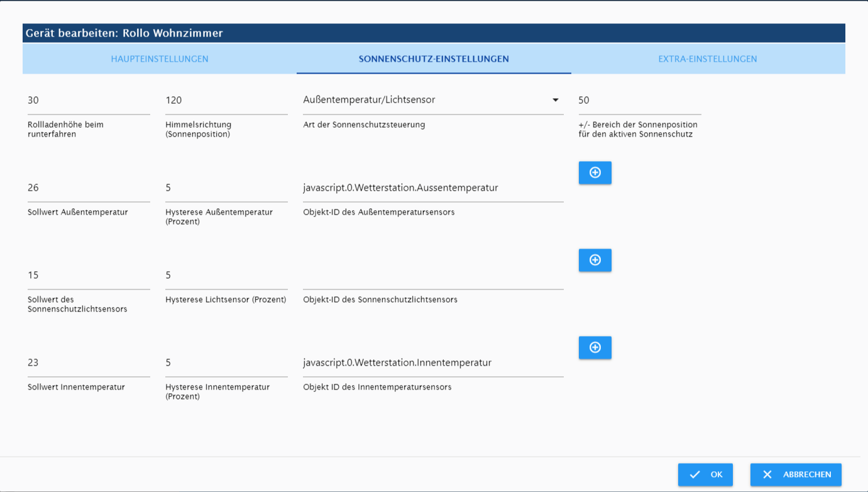
Task: Focus the Hysterese Lichtsensor input
Action: pos(226,275)
